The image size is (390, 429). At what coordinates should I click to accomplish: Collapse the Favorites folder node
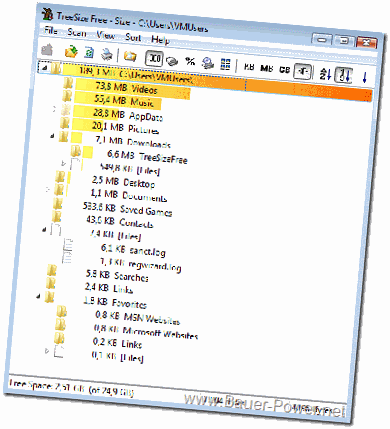pos(39,296)
